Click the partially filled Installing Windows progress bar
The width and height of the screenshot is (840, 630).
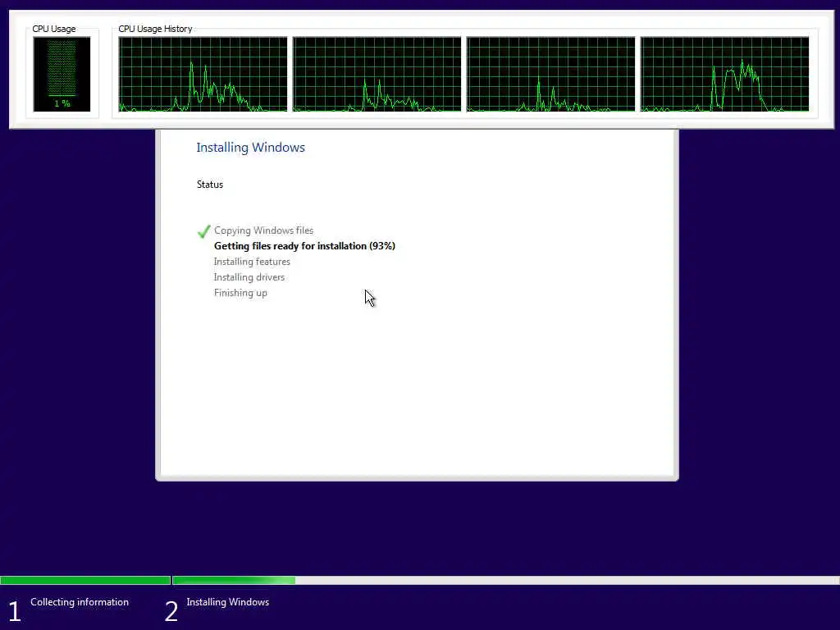505,580
